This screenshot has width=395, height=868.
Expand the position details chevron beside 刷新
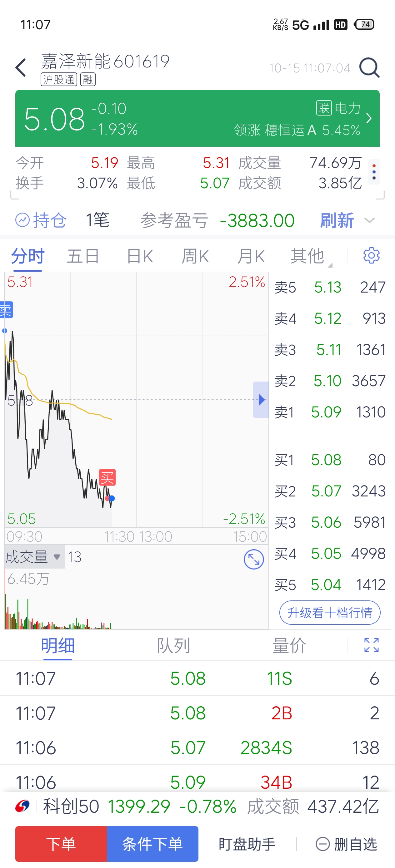coord(370,220)
